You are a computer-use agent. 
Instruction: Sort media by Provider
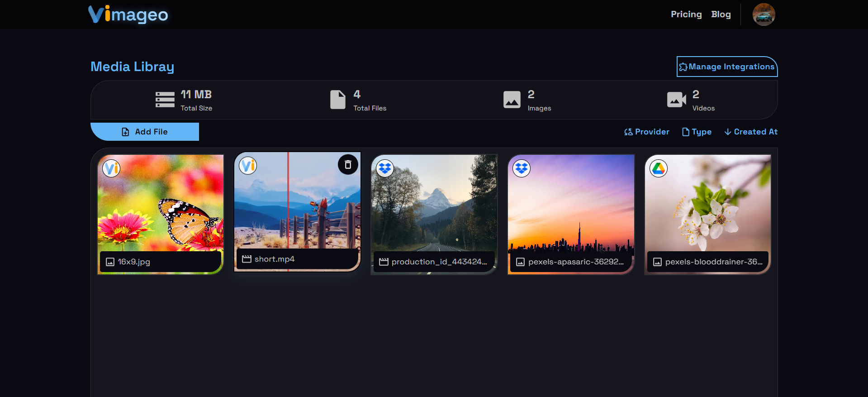coord(646,132)
